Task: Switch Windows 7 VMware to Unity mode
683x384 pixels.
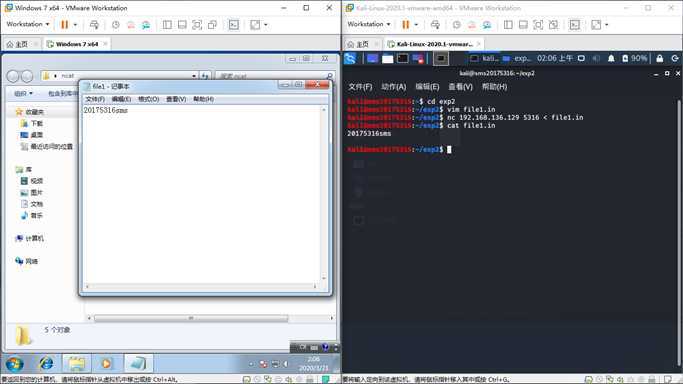Action: point(212,25)
